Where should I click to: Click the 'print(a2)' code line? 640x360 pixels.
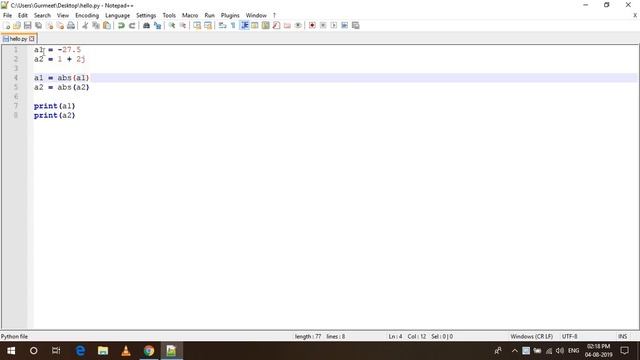(55, 115)
